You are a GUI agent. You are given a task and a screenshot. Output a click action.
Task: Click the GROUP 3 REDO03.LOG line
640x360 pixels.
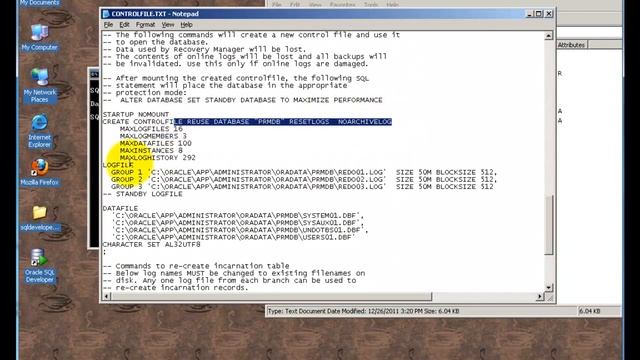pyautogui.click(x=302, y=187)
